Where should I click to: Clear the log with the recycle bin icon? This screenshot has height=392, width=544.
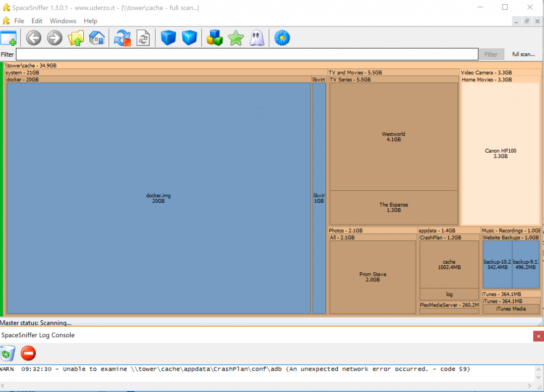8,353
